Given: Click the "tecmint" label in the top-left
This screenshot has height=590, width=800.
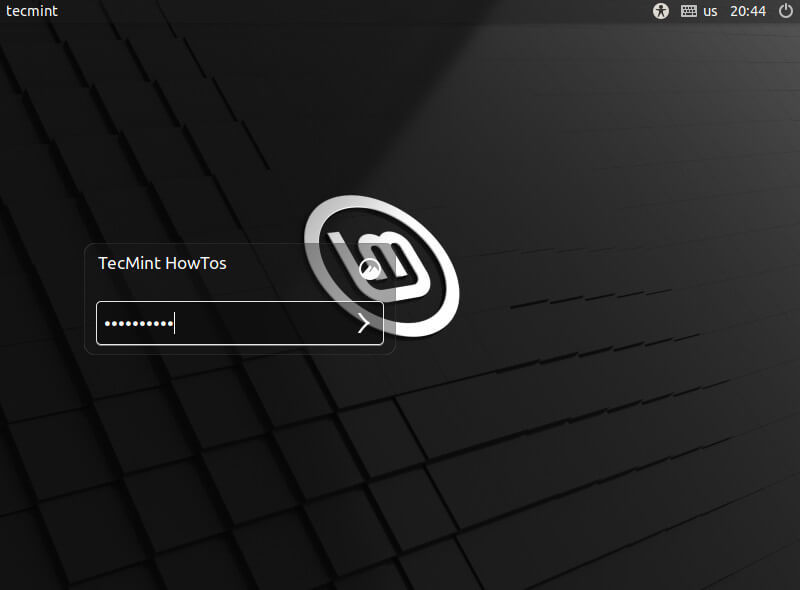Looking at the screenshot, I should click(x=31, y=11).
